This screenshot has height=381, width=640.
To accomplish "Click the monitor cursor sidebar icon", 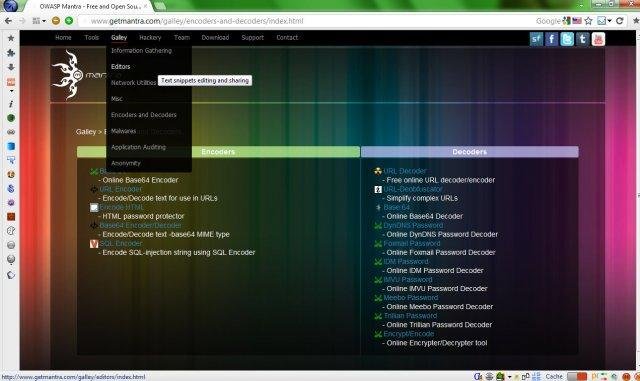I will click(x=11, y=160).
